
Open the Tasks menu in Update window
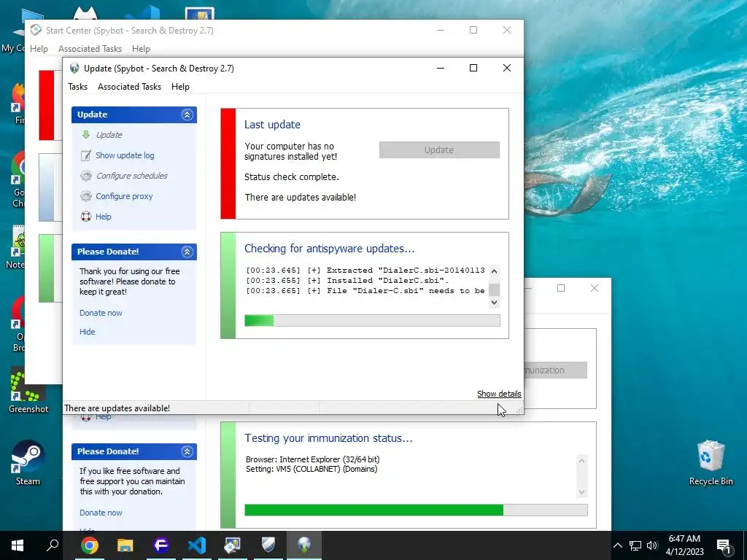[77, 87]
